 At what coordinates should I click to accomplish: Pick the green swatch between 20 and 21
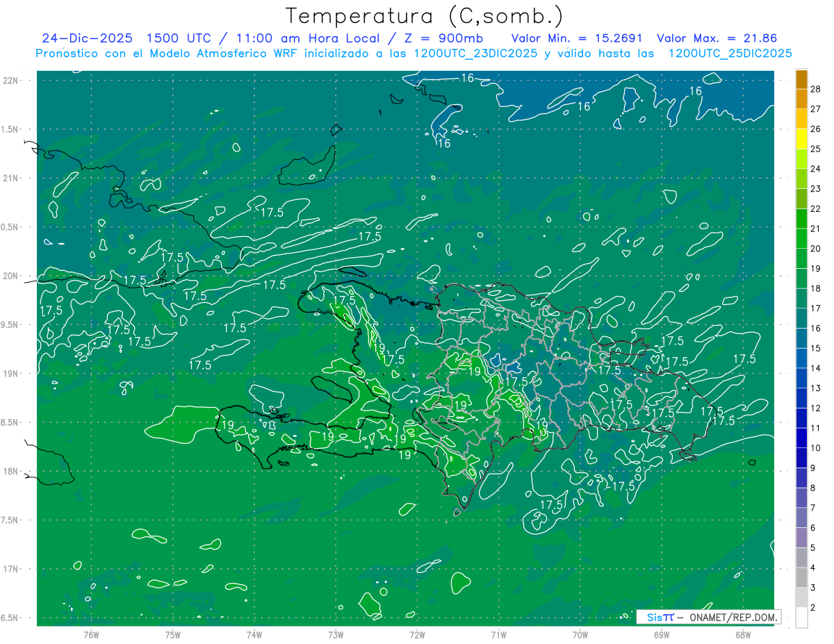pyautogui.click(x=801, y=238)
